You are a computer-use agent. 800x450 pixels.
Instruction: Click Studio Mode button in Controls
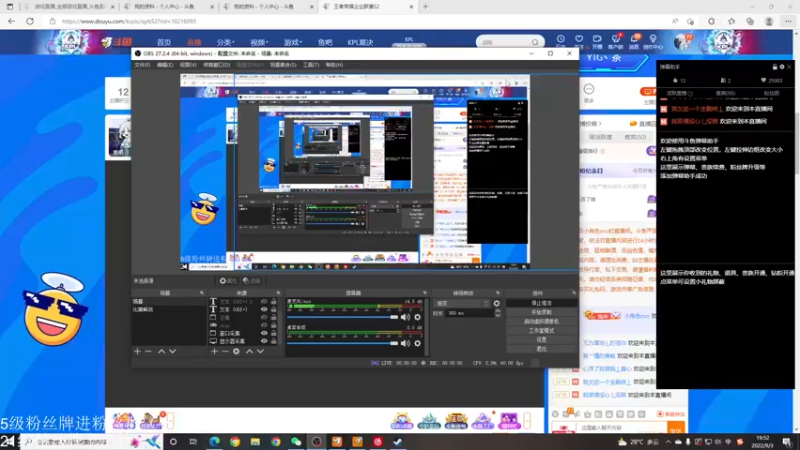(x=541, y=331)
